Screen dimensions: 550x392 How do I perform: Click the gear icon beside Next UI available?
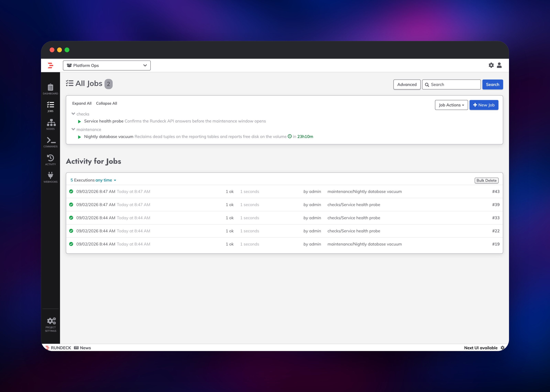[502, 348]
